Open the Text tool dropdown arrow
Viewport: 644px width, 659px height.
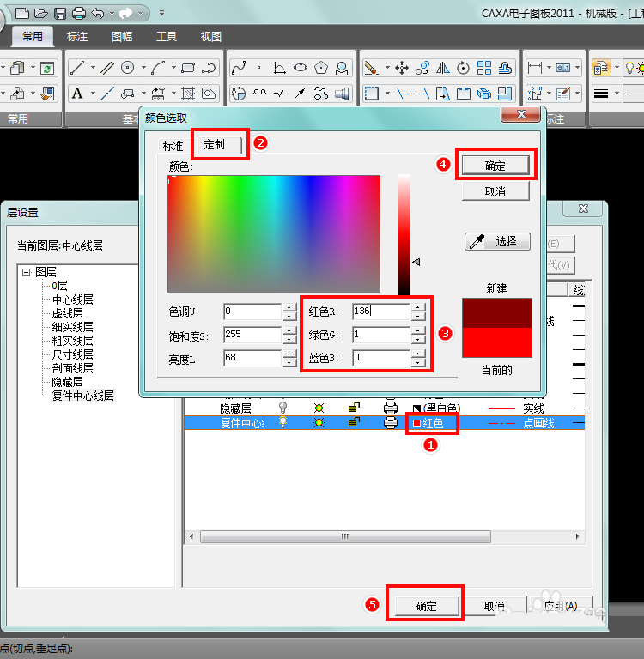click(x=93, y=94)
